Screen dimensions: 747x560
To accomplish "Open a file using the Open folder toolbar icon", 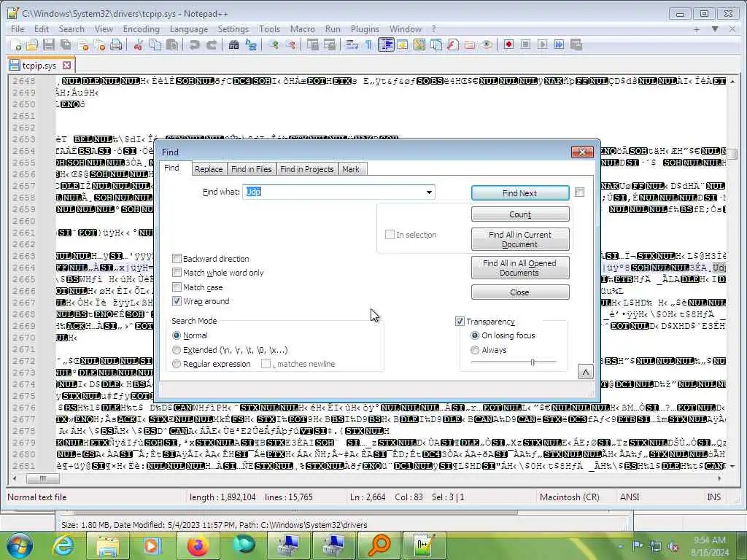I will tap(32, 44).
